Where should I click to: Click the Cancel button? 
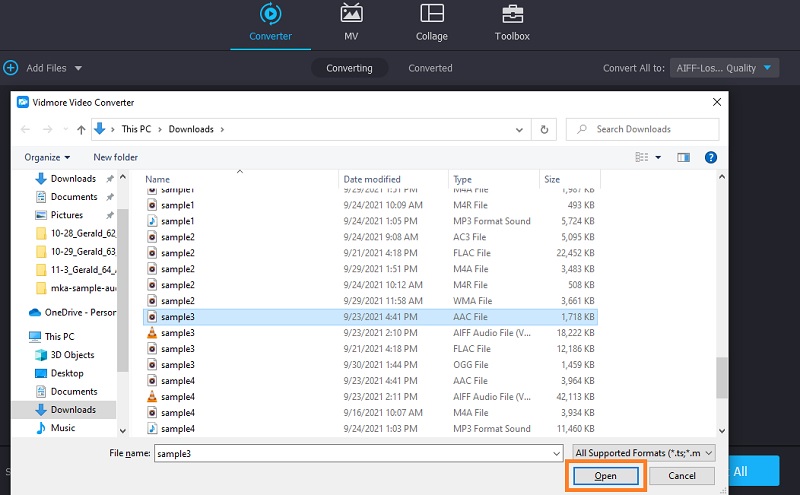tap(681, 476)
